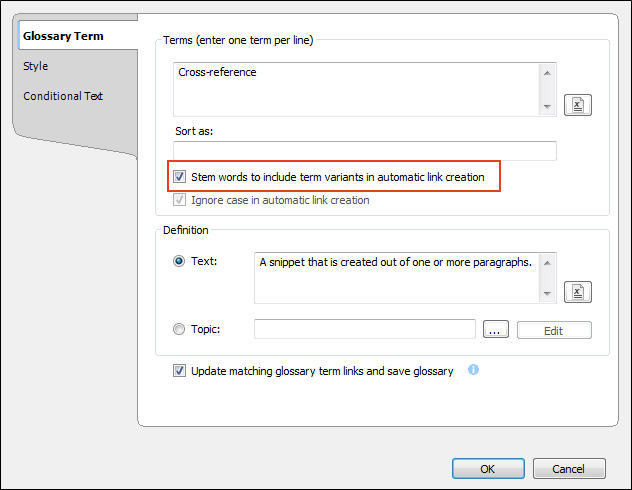The height and width of the screenshot is (490, 632).
Task: Select the Topic definition radio button
Action: (179, 329)
